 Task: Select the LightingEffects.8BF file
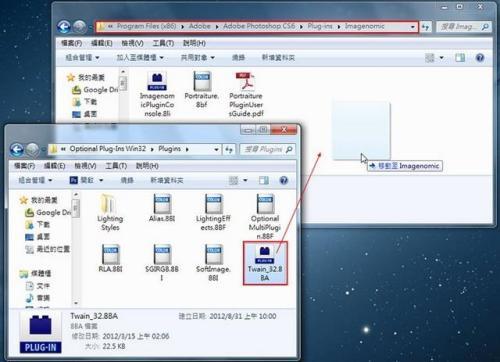[x=213, y=213]
